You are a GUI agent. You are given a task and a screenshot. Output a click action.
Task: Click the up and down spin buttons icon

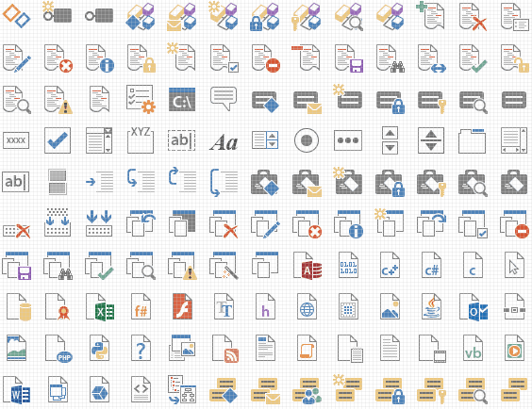pos(390,140)
